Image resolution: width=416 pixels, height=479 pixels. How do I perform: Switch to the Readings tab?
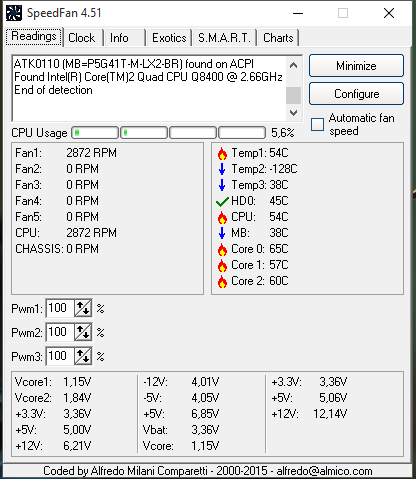point(34,36)
